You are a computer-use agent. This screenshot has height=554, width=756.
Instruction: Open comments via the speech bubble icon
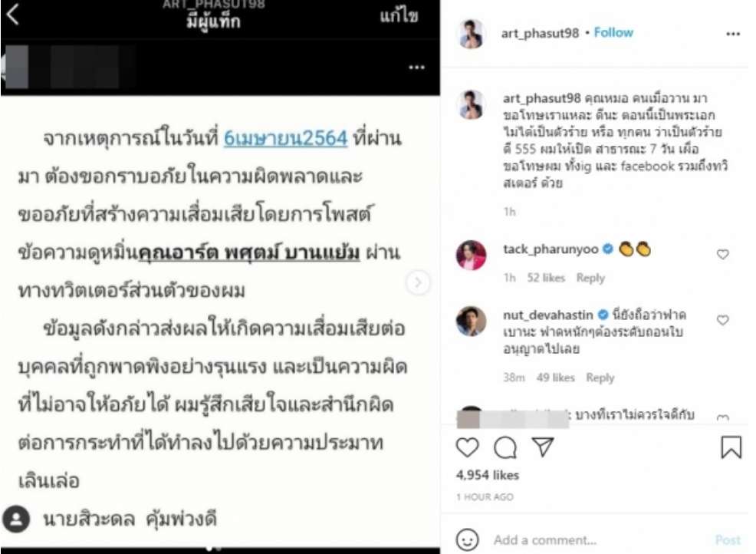[x=505, y=448]
